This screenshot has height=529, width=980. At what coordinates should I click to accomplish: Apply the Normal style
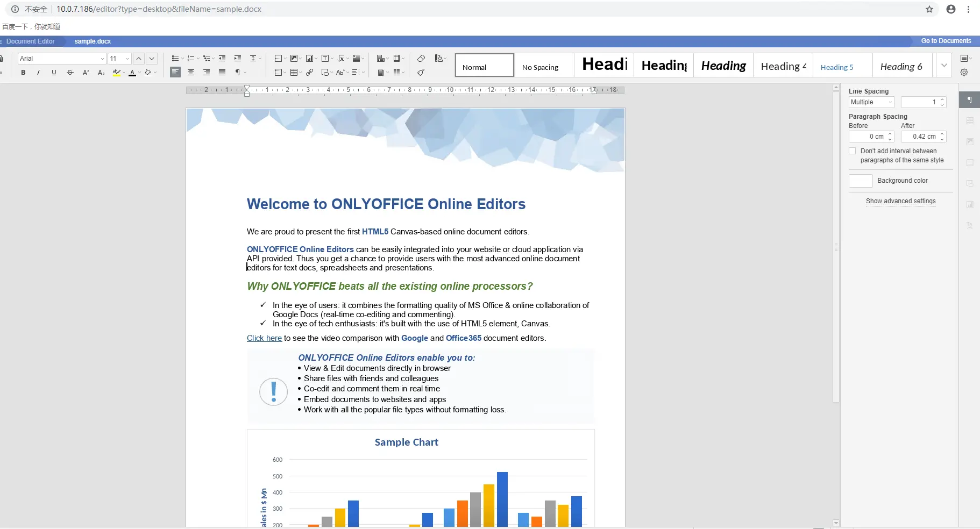coord(485,66)
